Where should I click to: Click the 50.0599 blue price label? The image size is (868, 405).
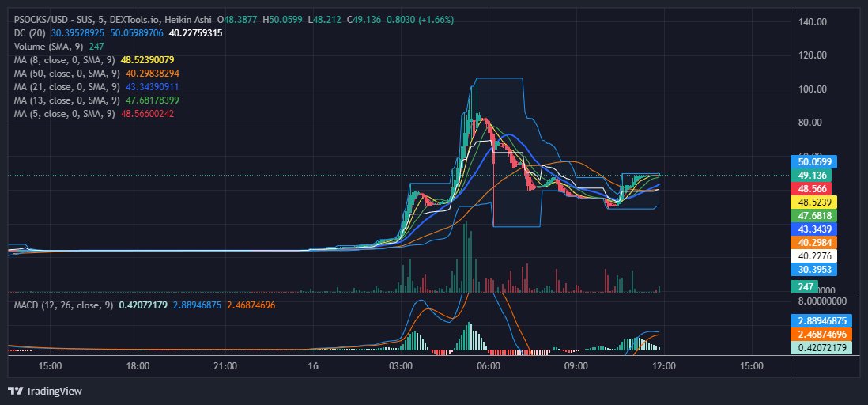point(815,162)
